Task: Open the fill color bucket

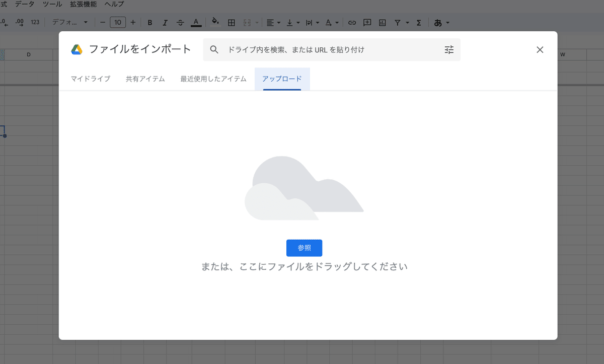Action: click(215, 22)
